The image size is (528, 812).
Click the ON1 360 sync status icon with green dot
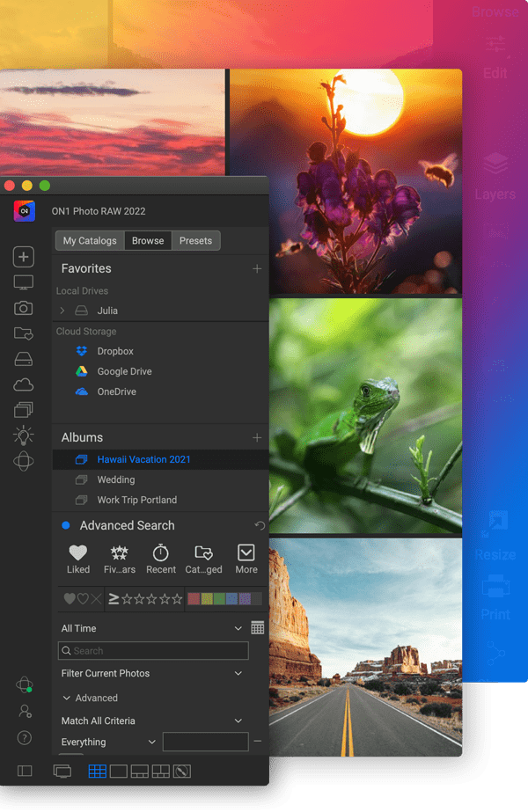point(25,684)
